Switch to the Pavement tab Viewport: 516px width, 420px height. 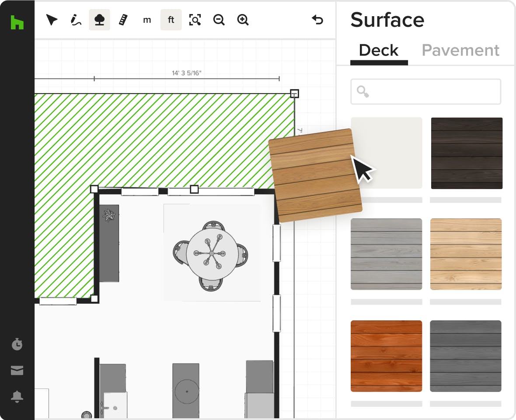pyautogui.click(x=460, y=51)
